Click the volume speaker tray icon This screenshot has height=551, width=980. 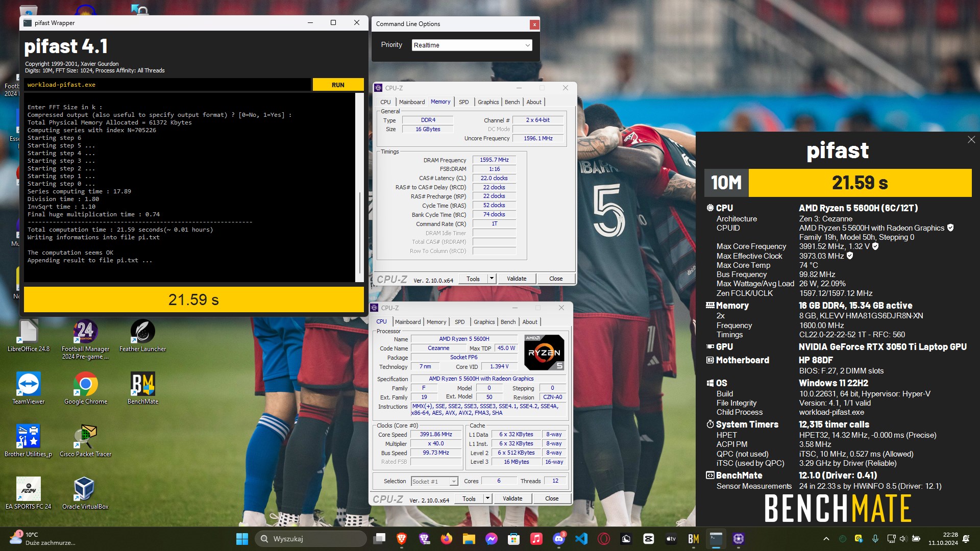pos(903,539)
